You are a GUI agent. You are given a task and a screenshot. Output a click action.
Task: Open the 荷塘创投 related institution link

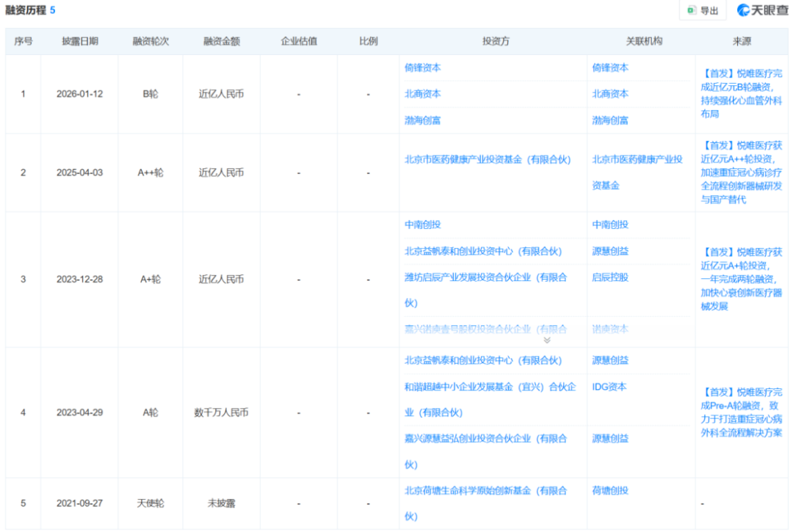(x=610, y=491)
